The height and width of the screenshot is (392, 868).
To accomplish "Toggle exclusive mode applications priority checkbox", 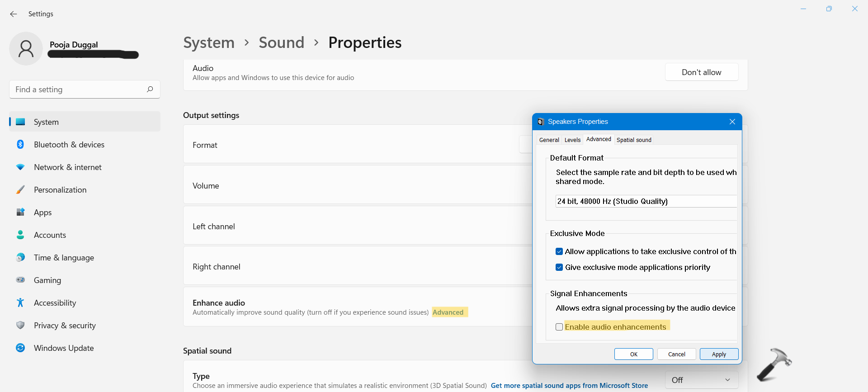I will click(559, 267).
